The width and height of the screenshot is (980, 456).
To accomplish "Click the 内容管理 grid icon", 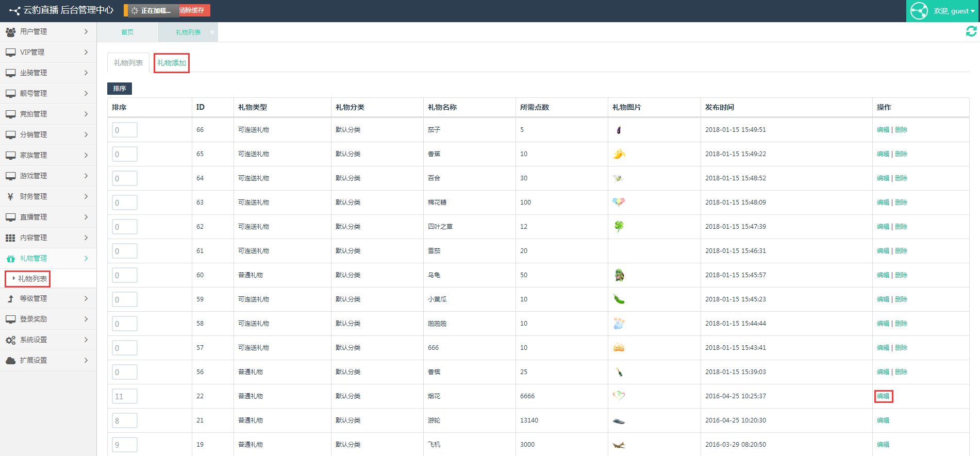I will point(10,238).
